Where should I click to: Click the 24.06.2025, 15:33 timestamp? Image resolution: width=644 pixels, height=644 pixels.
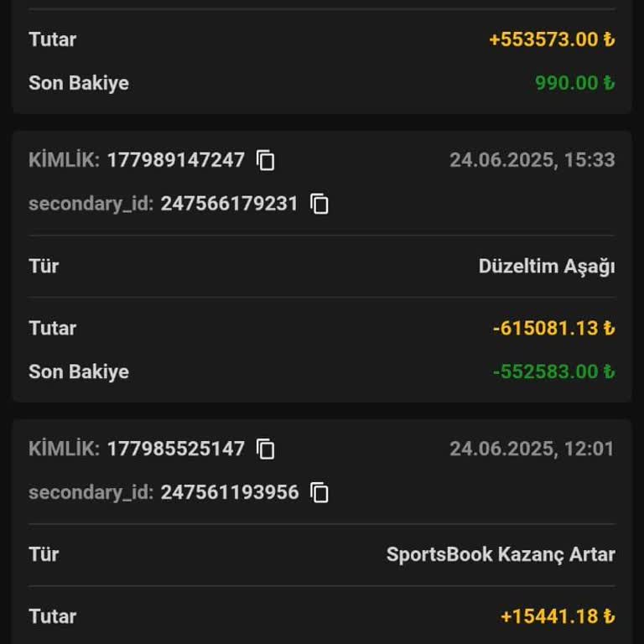[x=532, y=160]
